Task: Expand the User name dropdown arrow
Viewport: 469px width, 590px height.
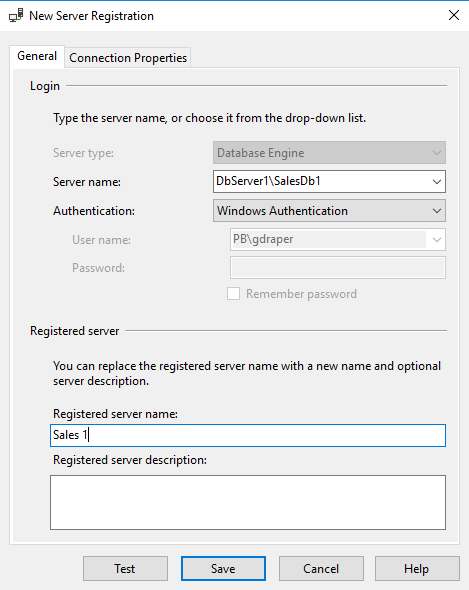Action: point(437,240)
